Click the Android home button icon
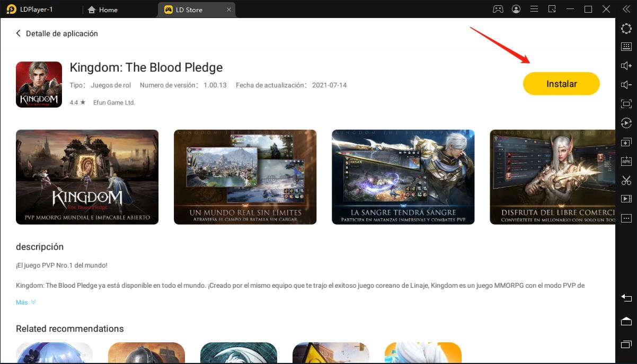Screen dimensions: 637x364 [x=626, y=321]
